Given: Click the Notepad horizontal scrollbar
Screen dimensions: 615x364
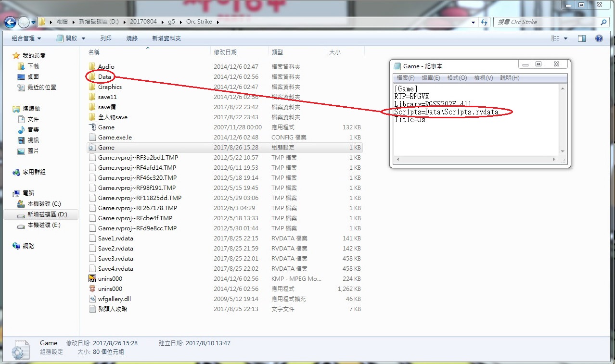Looking at the screenshot, I should [477, 159].
